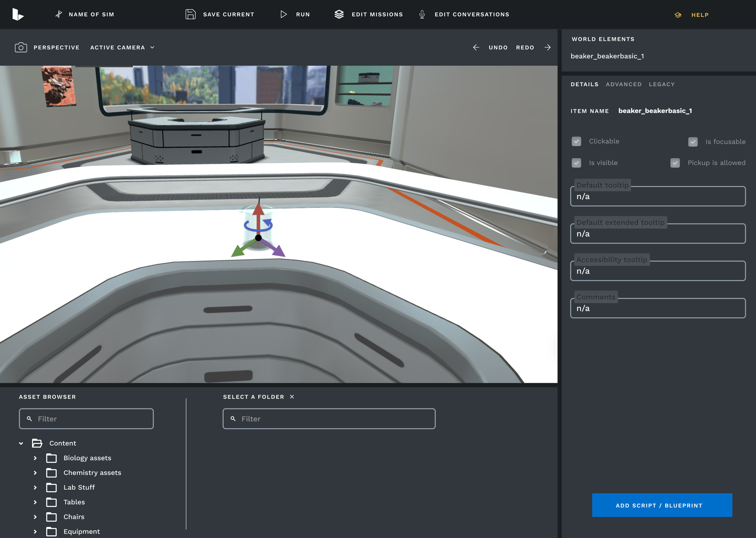Expand the Tables folder
Screen dimensions: 756x538
pyautogui.click(x=35, y=502)
